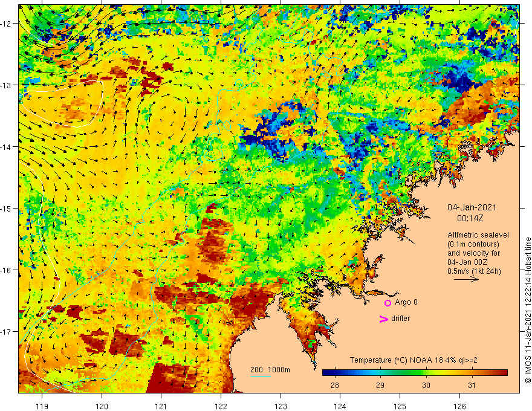Click the magenta Argo circle marker in legend
532x411 pixels.
click(x=388, y=303)
